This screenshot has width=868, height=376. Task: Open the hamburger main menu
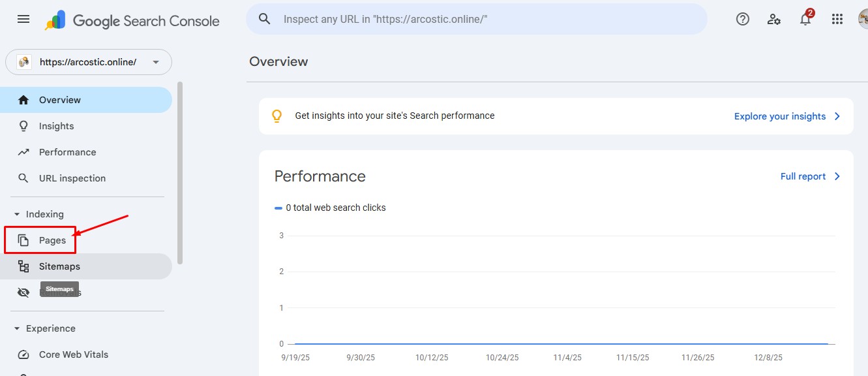point(23,19)
